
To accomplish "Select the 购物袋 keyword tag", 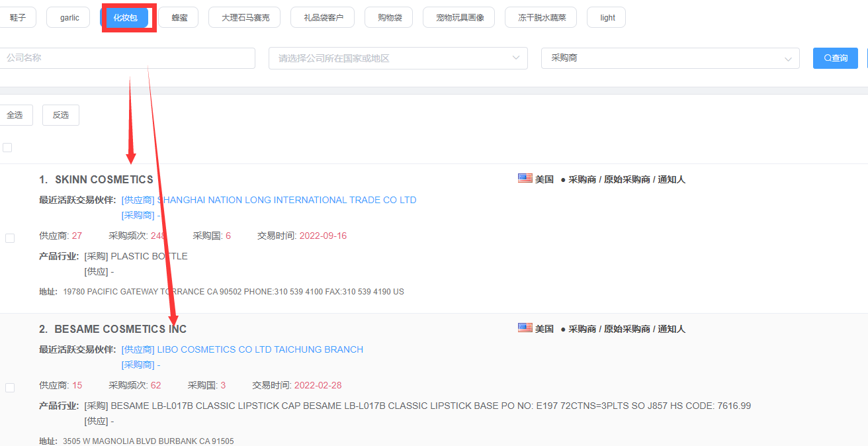I will point(390,18).
